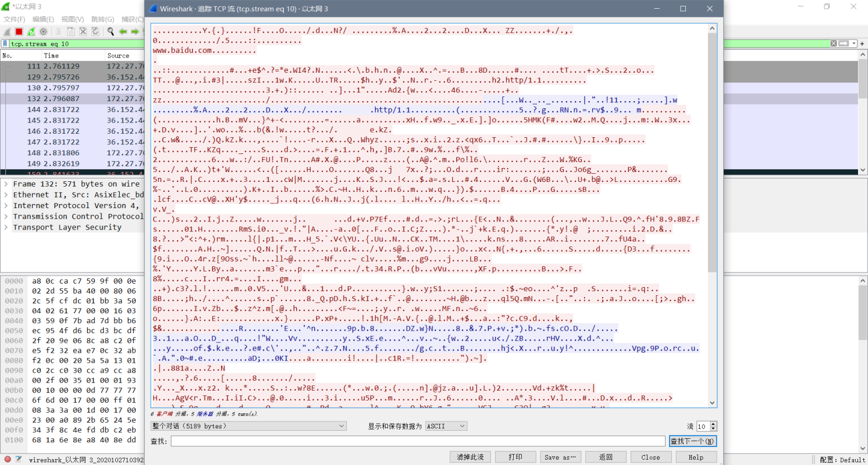The width and height of the screenshot is (868, 465).
Task: Click inside the 查找 search field
Action: (407, 441)
